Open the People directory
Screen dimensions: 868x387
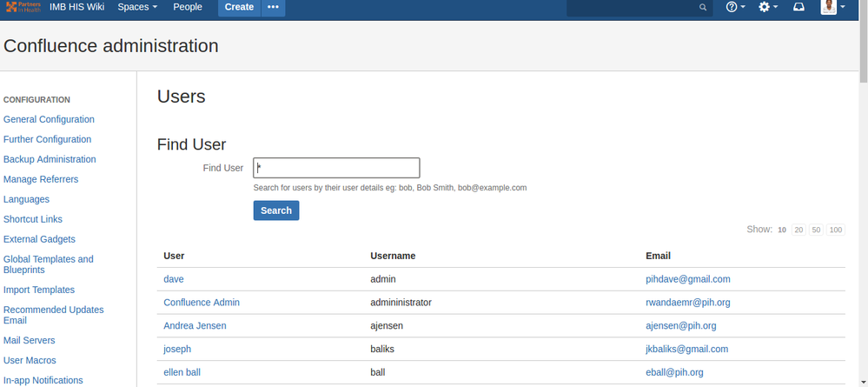point(188,7)
